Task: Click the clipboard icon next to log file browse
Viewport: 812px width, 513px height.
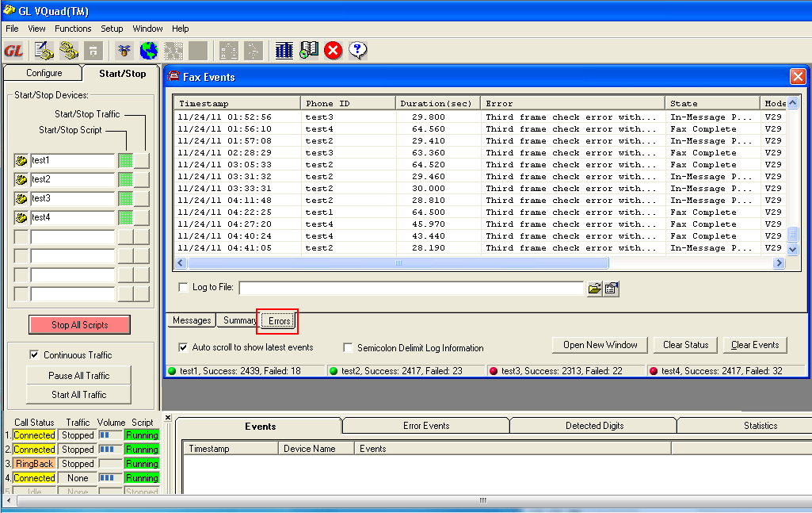Action: [611, 289]
